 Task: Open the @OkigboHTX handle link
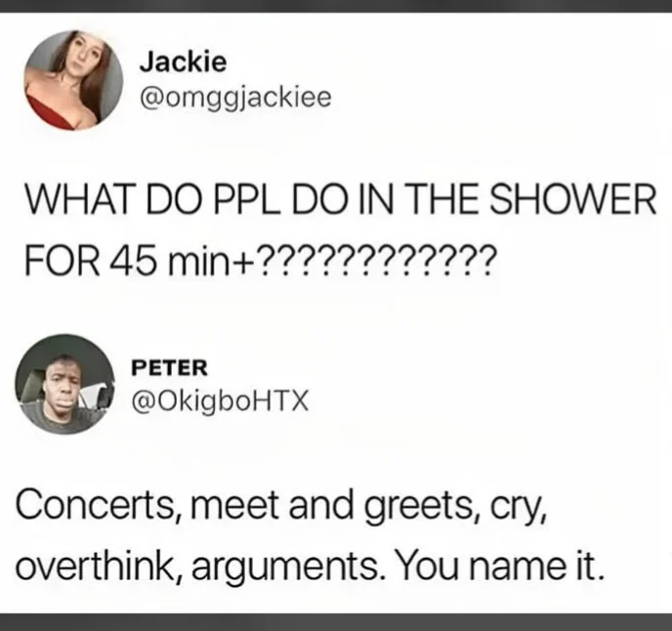point(221,401)
